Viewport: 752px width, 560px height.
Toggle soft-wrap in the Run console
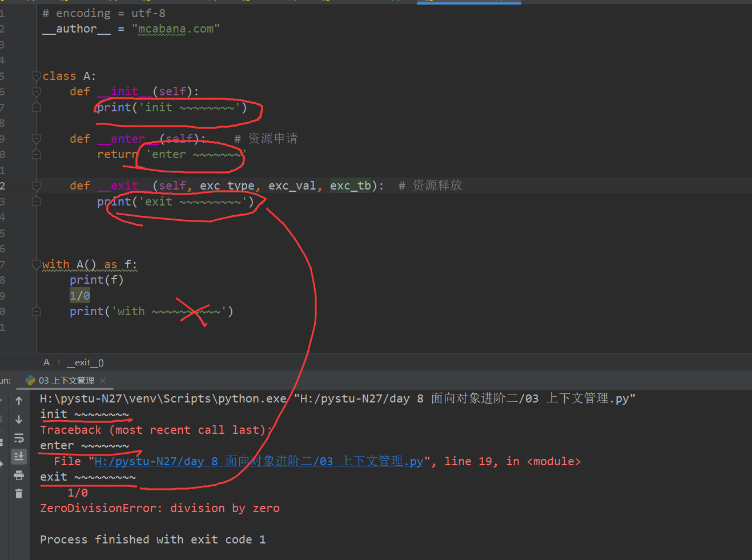pyautogui.click(x=19, y=438)
